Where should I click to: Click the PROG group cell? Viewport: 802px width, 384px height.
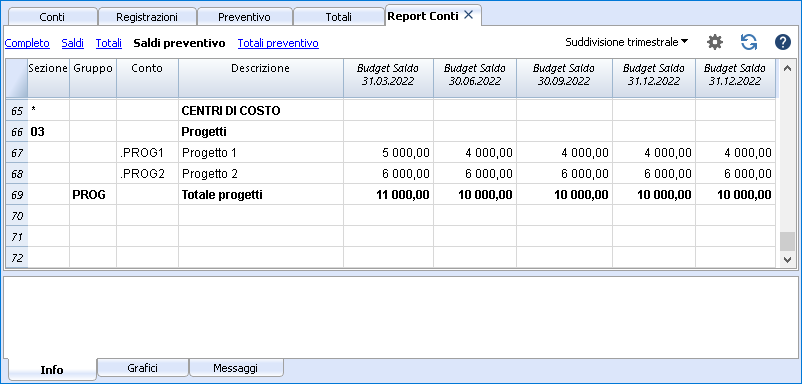pos(93,195)
